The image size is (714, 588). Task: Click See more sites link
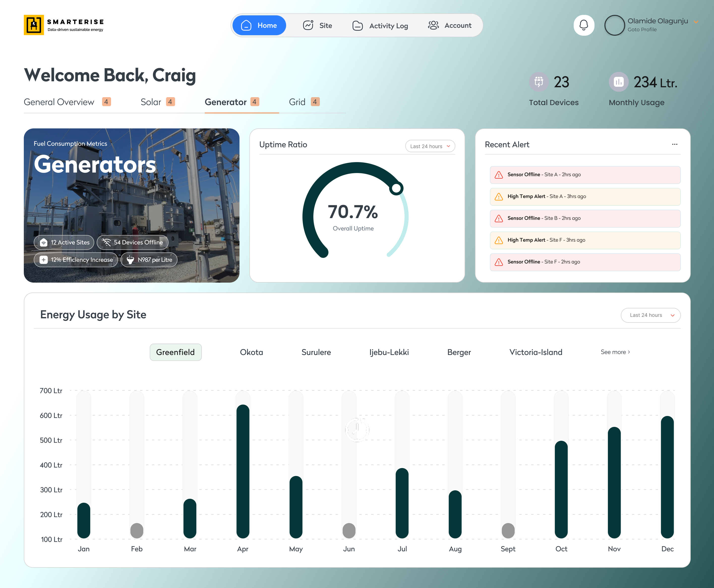615,352
